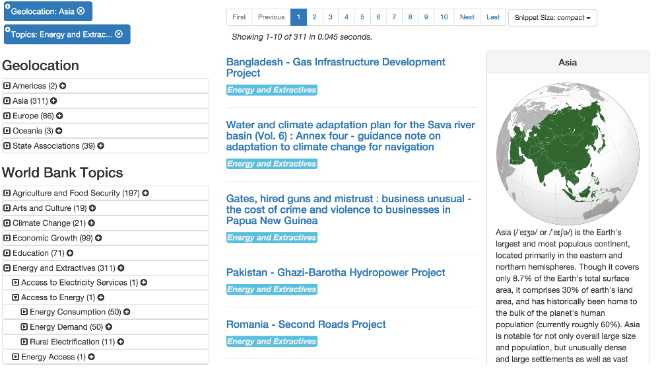Go to the Next results page
This screenshot has height=378, width=660.
coord(467,17)
